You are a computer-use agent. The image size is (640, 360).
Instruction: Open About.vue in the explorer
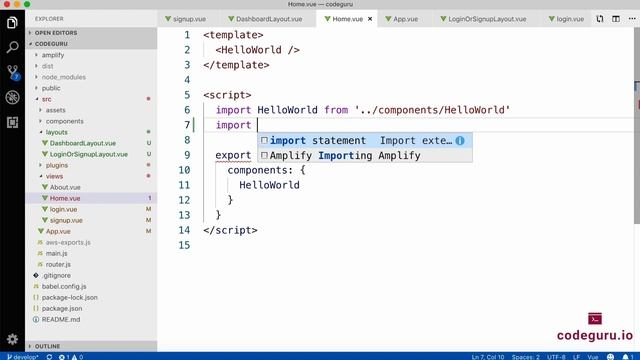click(x=91, y=187)
